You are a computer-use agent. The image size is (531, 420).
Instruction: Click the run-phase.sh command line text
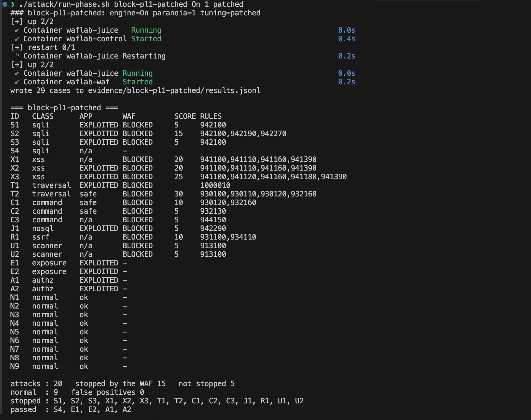131,4
